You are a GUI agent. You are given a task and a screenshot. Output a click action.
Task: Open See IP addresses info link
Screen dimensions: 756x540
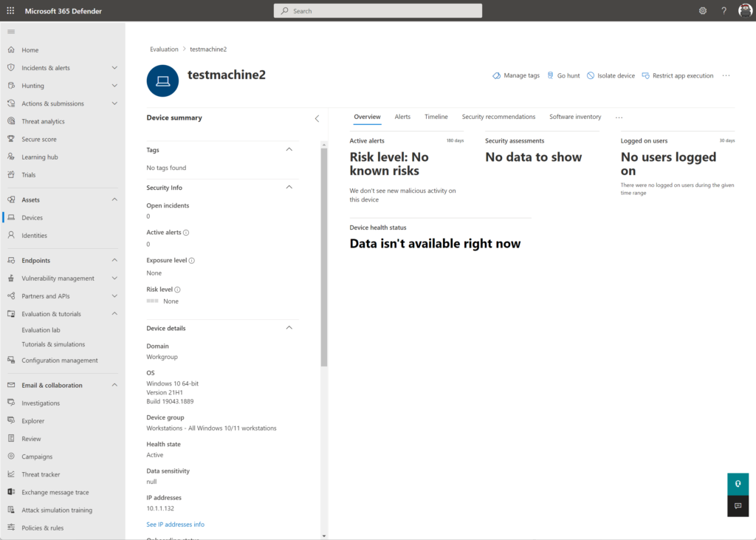[x=176, y=524]
